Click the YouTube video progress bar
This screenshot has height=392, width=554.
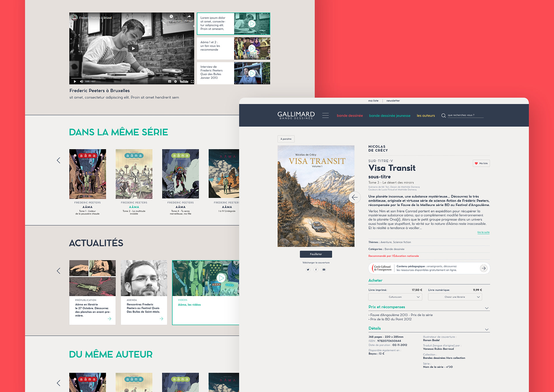point(132,78)
